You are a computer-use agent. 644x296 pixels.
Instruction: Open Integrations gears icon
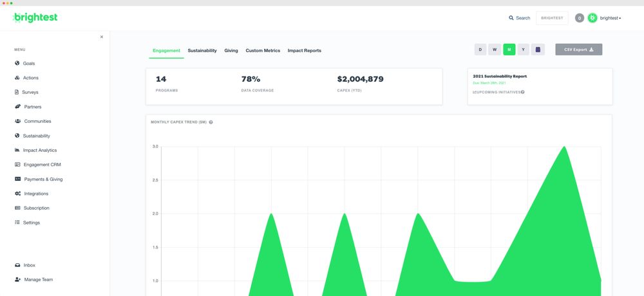pos(17,193)
